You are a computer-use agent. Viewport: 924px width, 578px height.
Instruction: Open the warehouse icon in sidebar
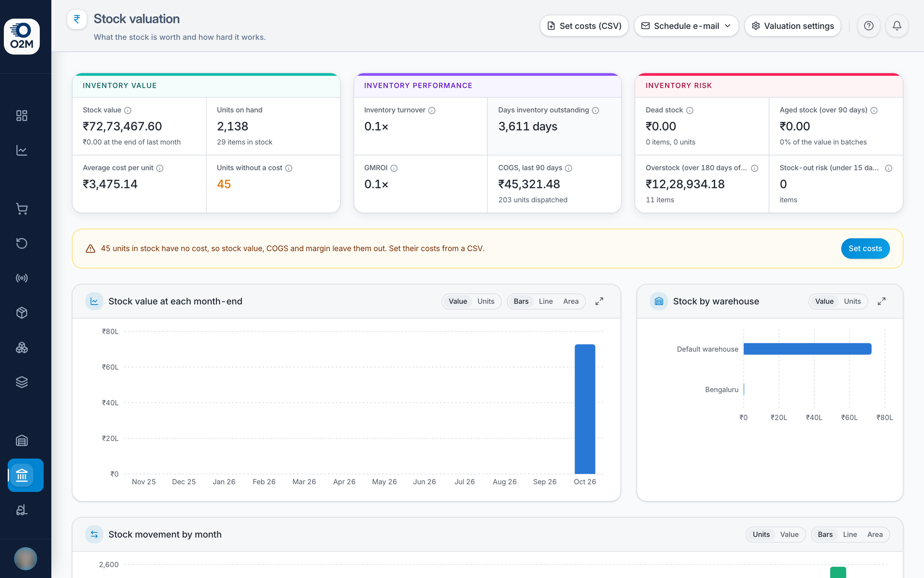pos(22,440)
